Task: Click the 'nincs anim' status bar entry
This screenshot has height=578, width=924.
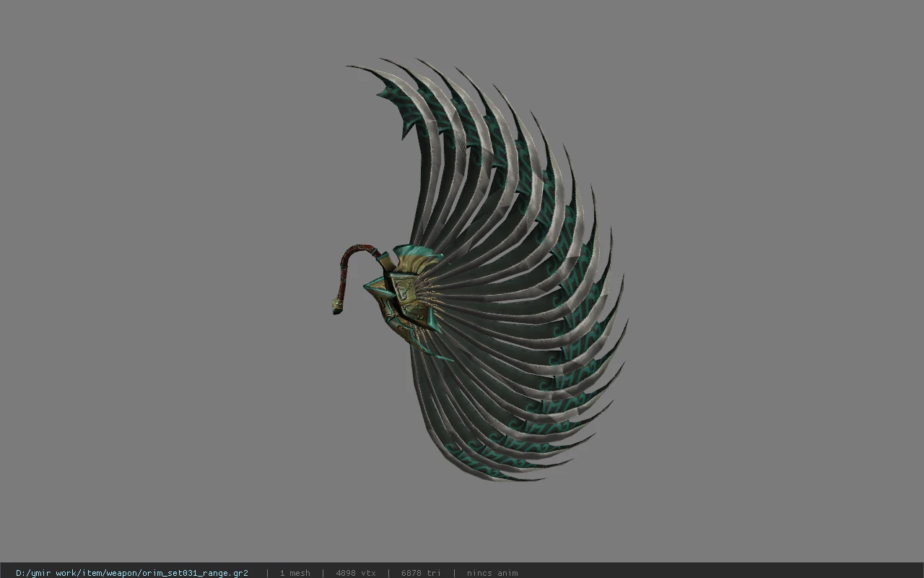Action: point(492,573)
